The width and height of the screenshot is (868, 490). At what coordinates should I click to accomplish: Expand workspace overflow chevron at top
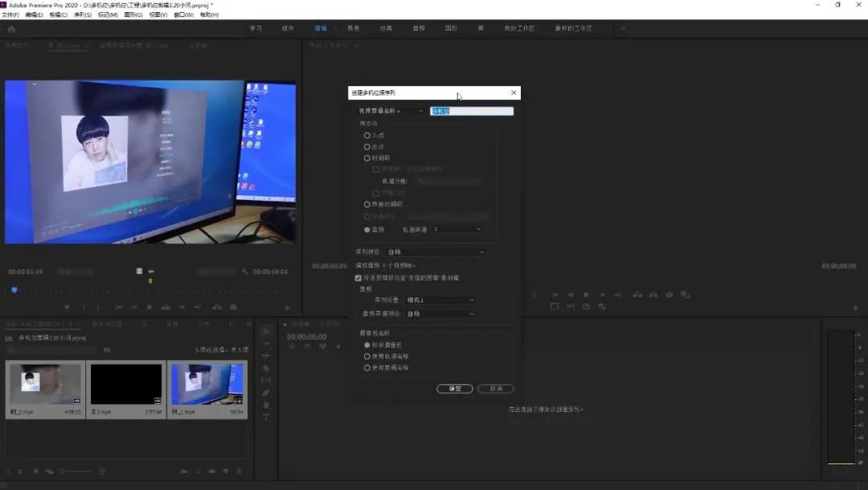(623, 28)
